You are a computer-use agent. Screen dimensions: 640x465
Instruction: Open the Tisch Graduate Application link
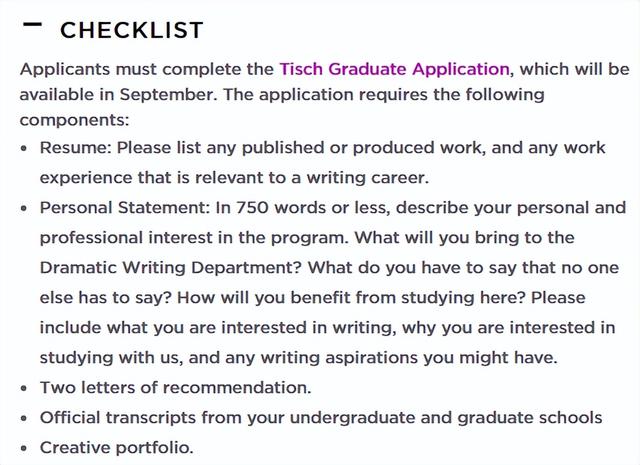coord(394,69)
